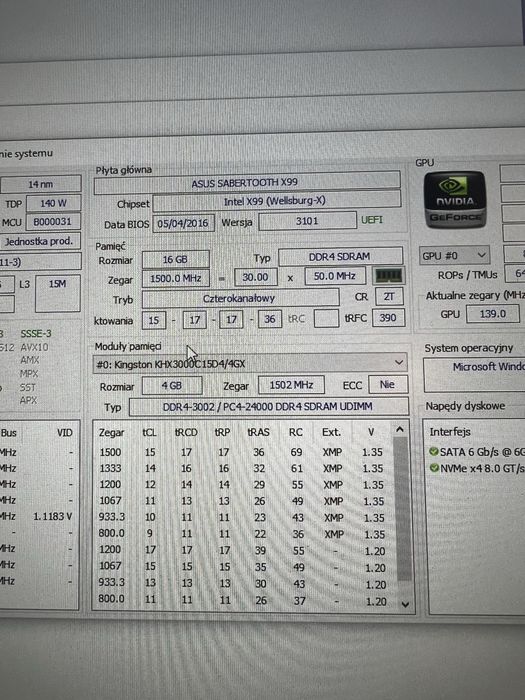Image resolution: width=525 pixels, height=700 pixels.
Task: Open the GPU #0 selector dropdown
Action: click(x=454, y=256)
